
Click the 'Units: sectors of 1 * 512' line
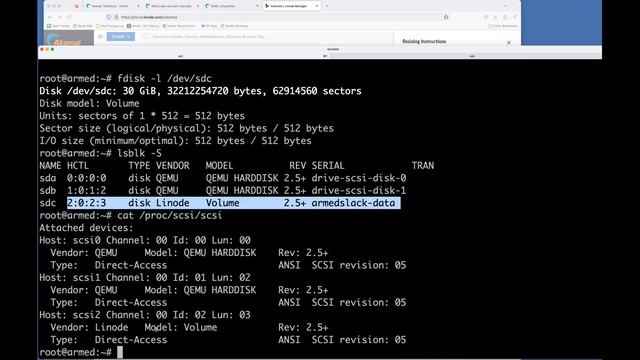pos(142,116)
